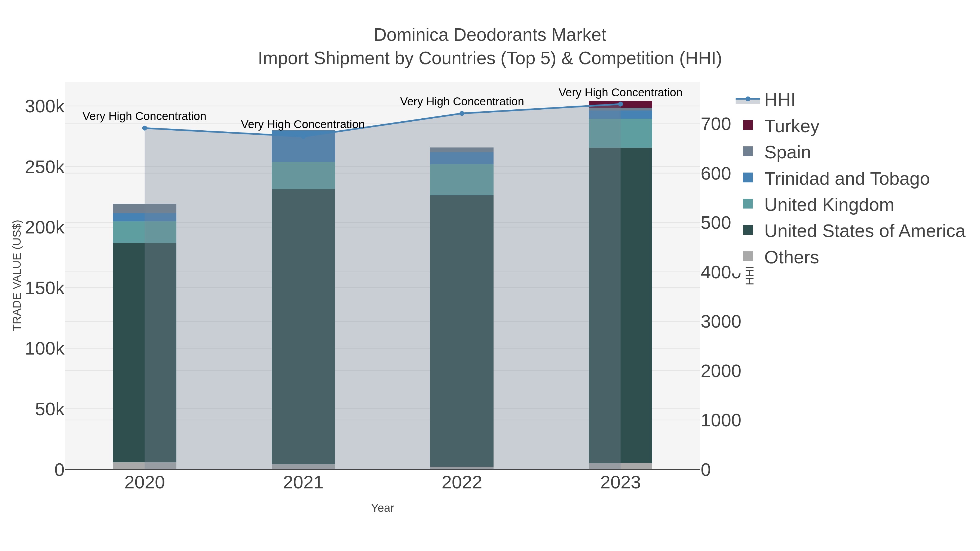Click the 2023 x-axis year label

click(x=620, y=483)
